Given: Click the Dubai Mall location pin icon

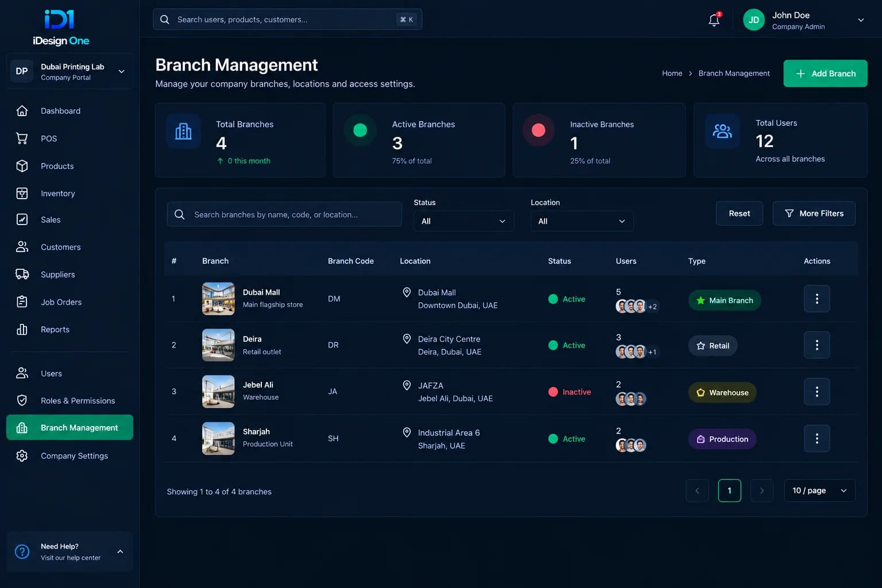Looking at the screenshot, I should coord(407,292).
